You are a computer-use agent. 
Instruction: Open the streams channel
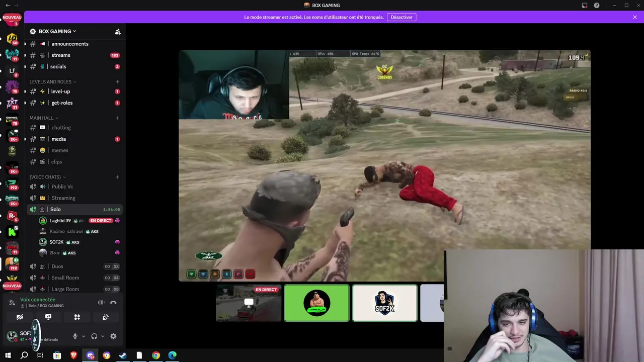(x=74, y=55)
